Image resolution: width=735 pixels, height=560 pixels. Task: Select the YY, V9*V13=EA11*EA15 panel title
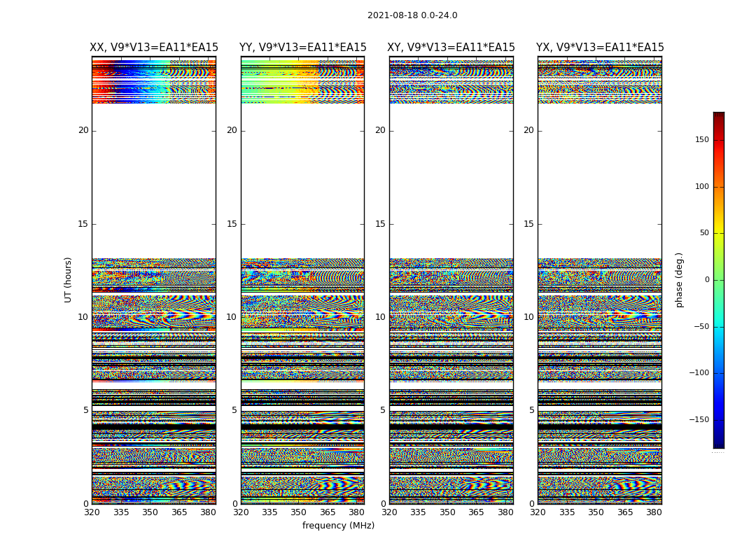(303, 48)
